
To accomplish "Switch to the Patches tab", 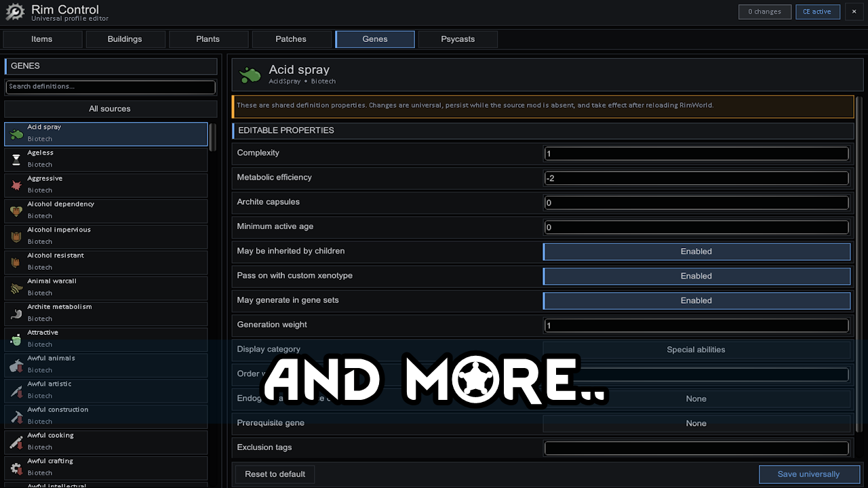I will [x=291, y=39].
